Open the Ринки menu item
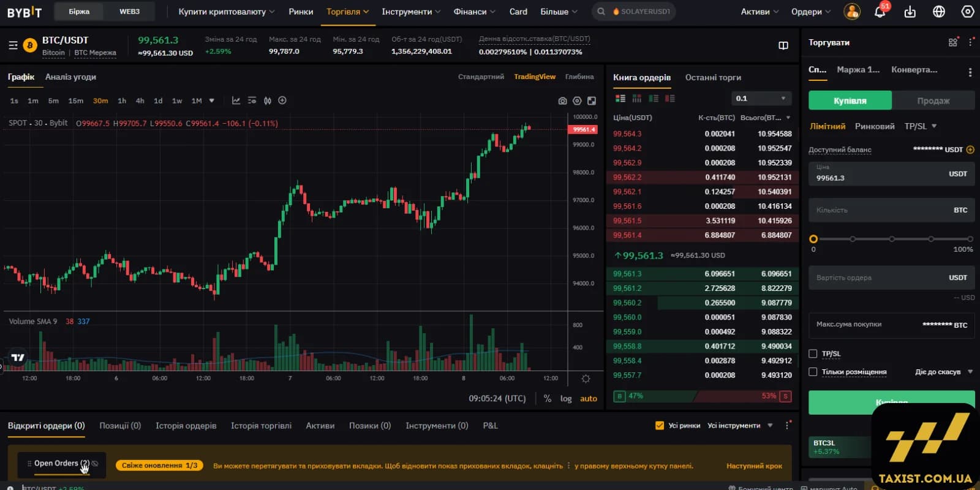 [301, 12]
